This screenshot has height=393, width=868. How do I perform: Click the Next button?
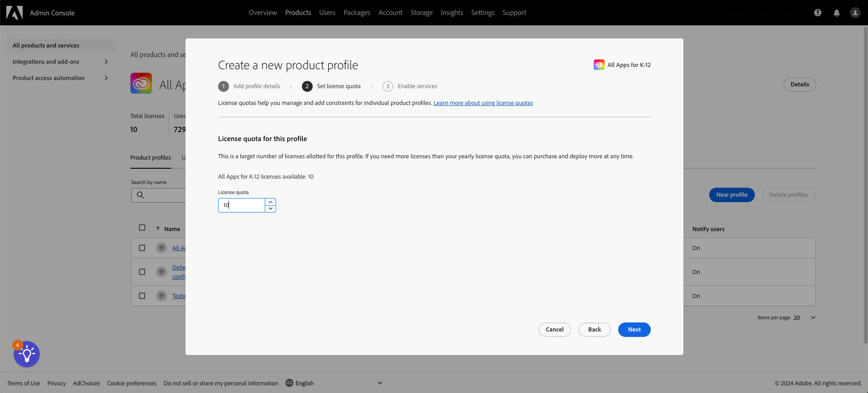[x=634, y=330]
